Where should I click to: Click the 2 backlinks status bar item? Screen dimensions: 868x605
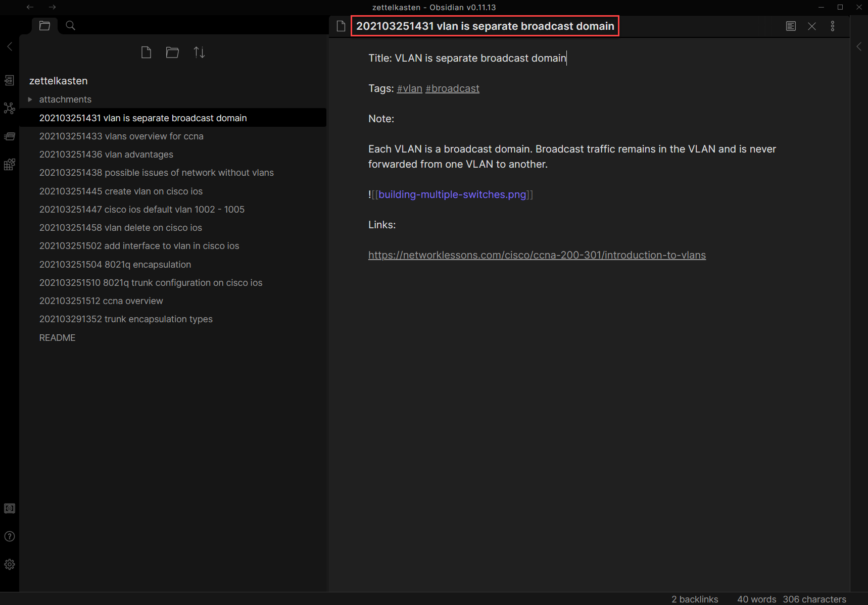pos(695,599)
